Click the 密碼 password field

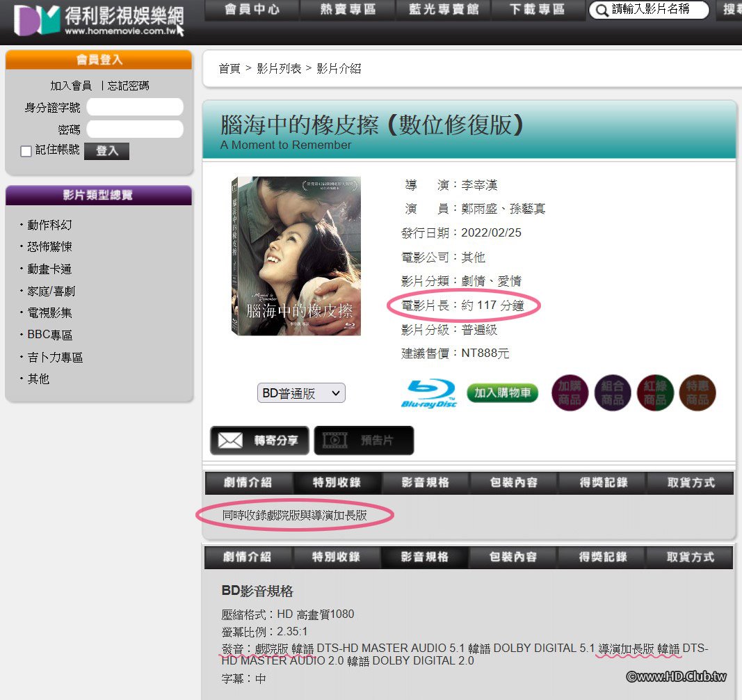tap(135, 129)
